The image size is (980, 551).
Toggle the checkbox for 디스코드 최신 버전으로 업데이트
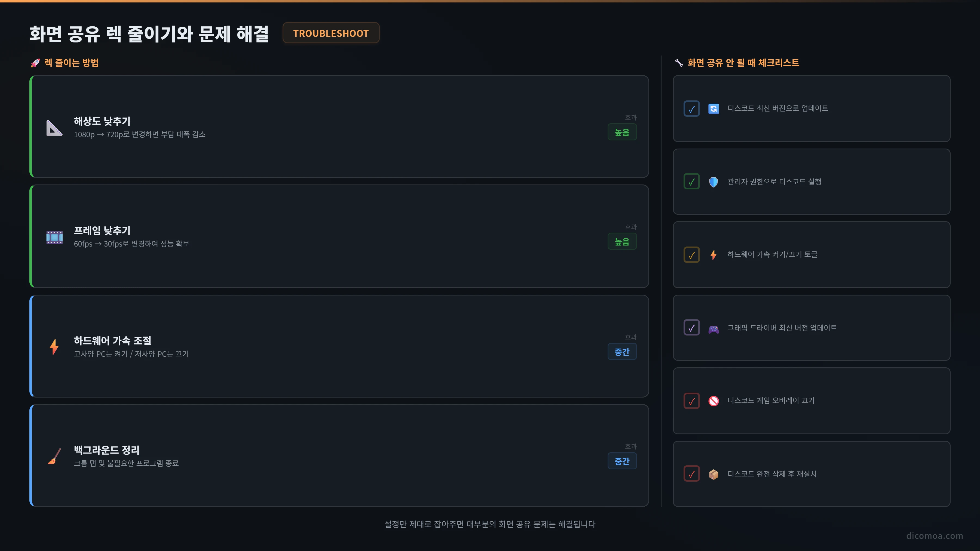tap(692, 109)
